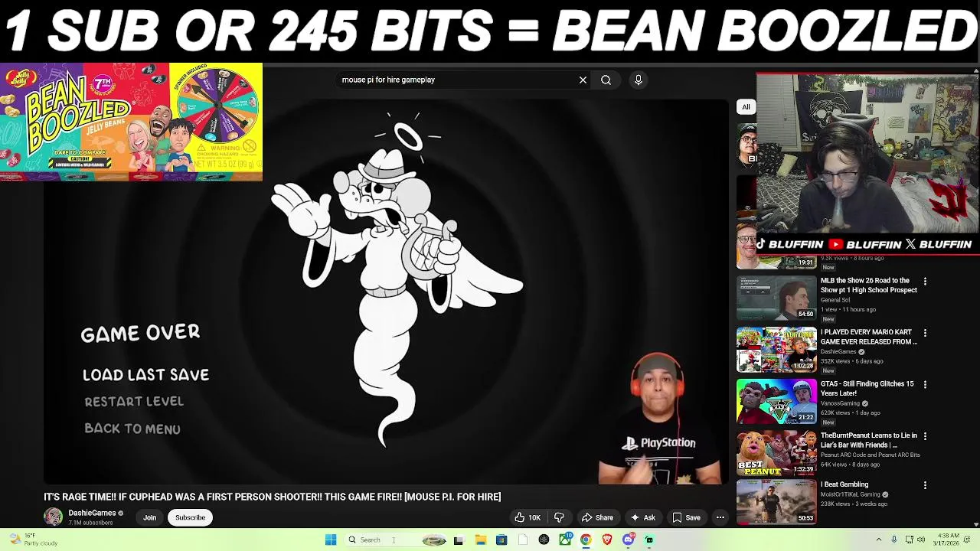Screen dimensions: 980x551
Task: Open the blank document icon on the taskbar
Action: (x=523, y=540)
